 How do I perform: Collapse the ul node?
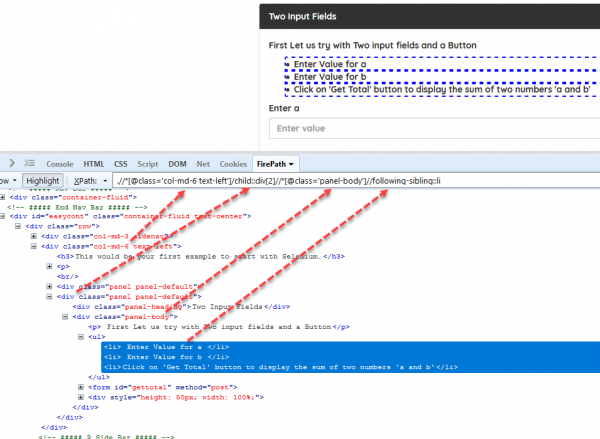(x=81, y=337)
